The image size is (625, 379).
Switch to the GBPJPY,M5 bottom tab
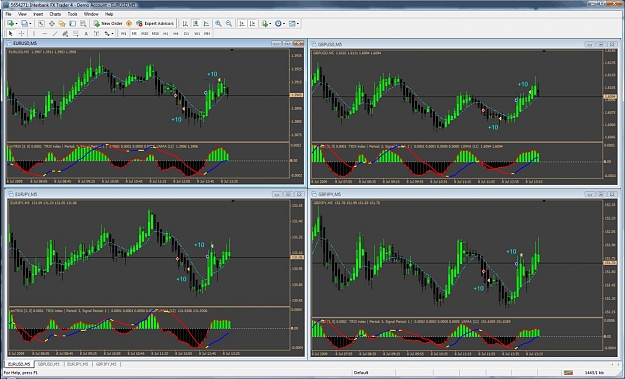pos(106,364)
